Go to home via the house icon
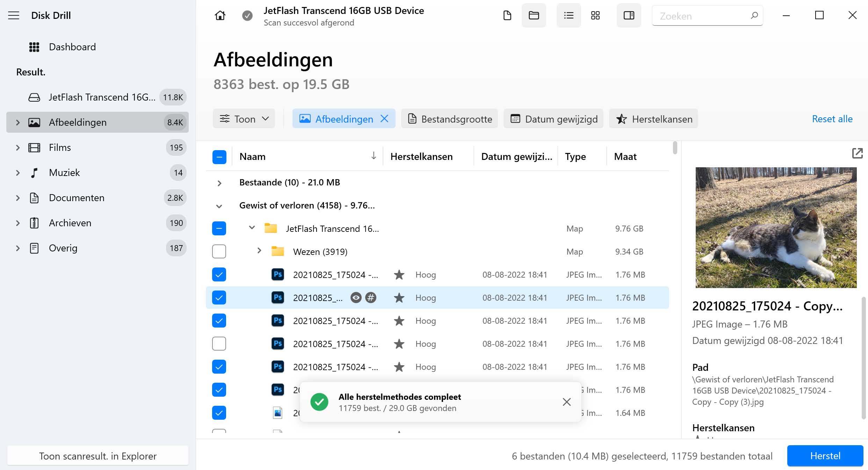The image size is (868, 470). click(x=220, y=15)
